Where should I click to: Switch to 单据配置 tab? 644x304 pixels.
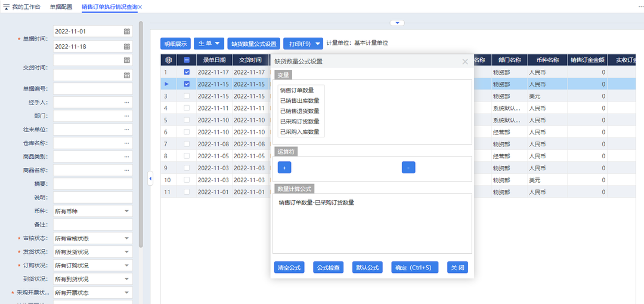coord(61,7)
